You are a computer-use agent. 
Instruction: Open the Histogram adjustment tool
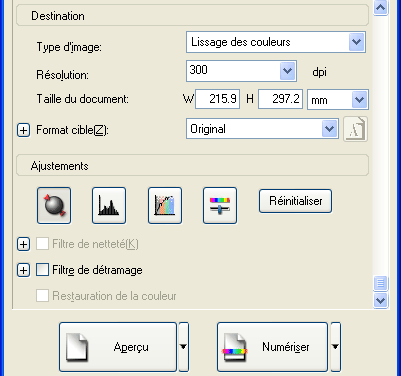click(109, 205)
